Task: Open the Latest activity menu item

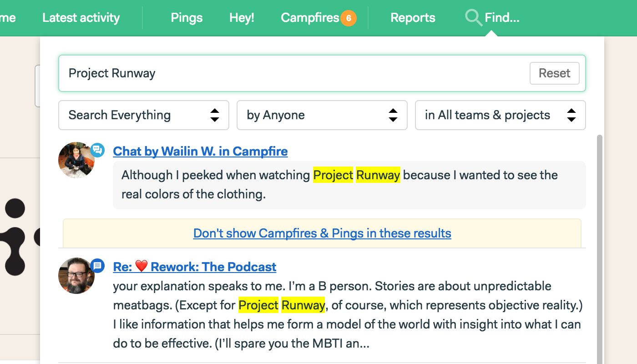Action: tap(81, 18)
